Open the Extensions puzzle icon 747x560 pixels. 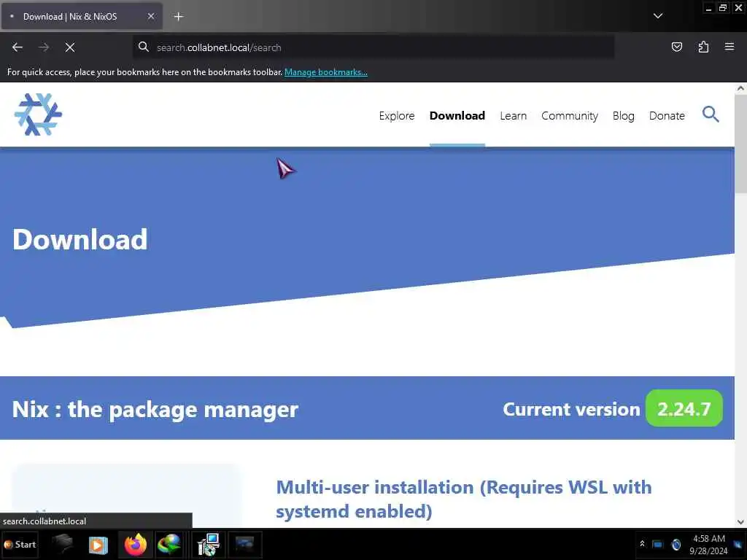703,47
